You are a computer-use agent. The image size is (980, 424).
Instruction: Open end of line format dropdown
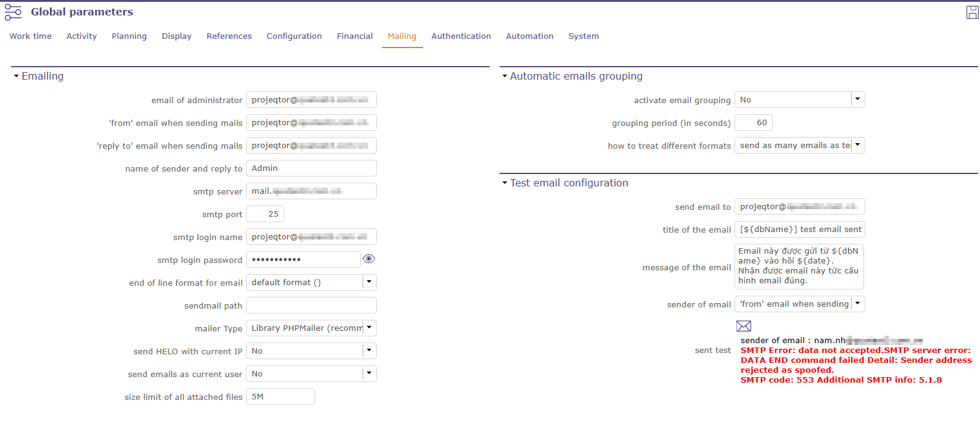pyautogui.click(x=369, y=282)
